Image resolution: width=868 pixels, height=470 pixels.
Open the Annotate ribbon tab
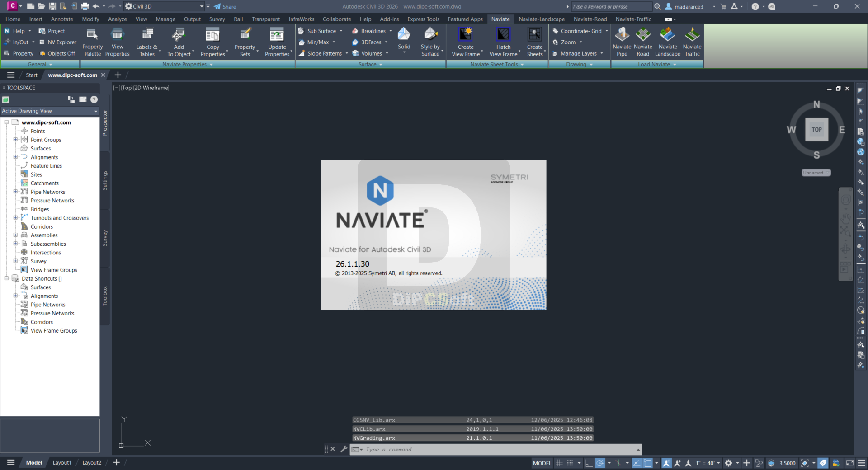62,19
